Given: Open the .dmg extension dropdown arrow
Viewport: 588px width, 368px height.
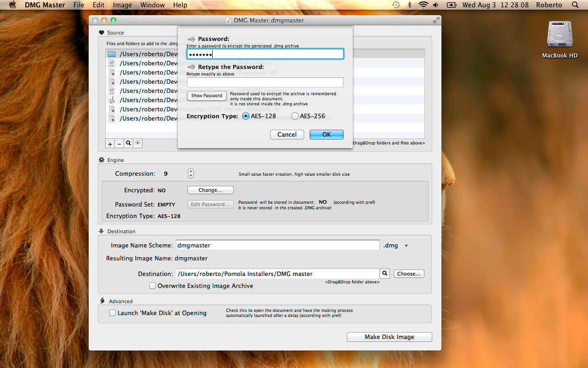Looking at the screenshot, I should point(406,246).
